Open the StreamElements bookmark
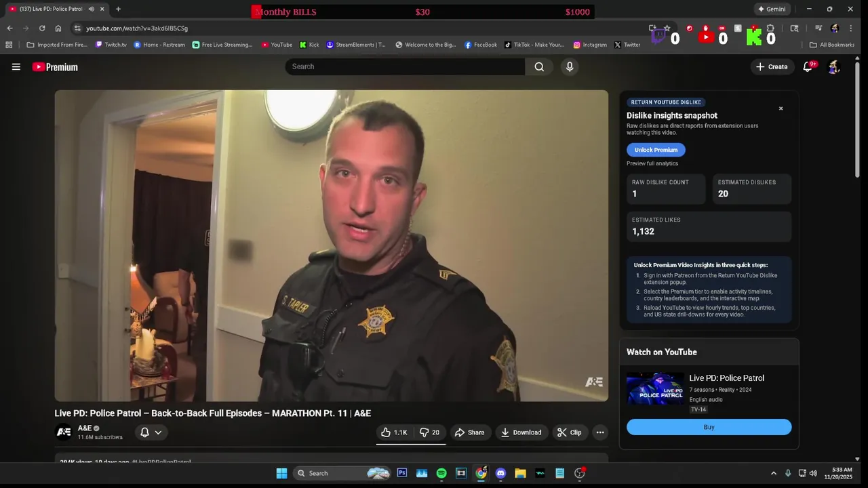The height and width of the screenshot is (488, 868). coord(356,45)
